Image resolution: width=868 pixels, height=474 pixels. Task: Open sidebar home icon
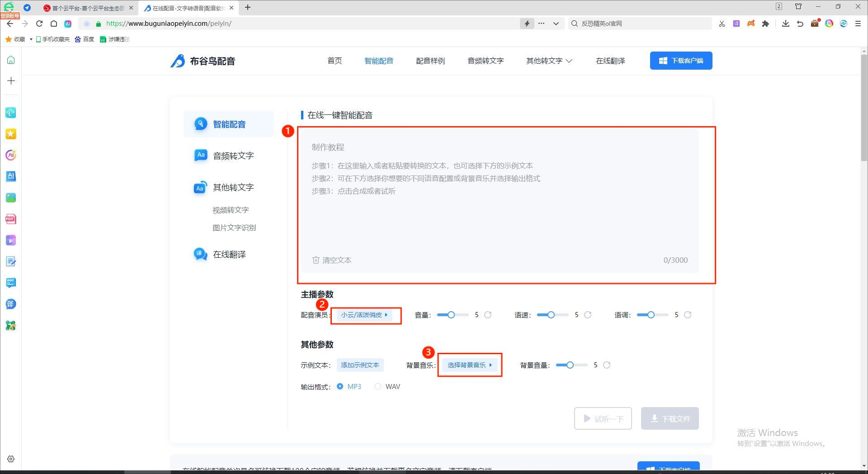click(11, 60)
